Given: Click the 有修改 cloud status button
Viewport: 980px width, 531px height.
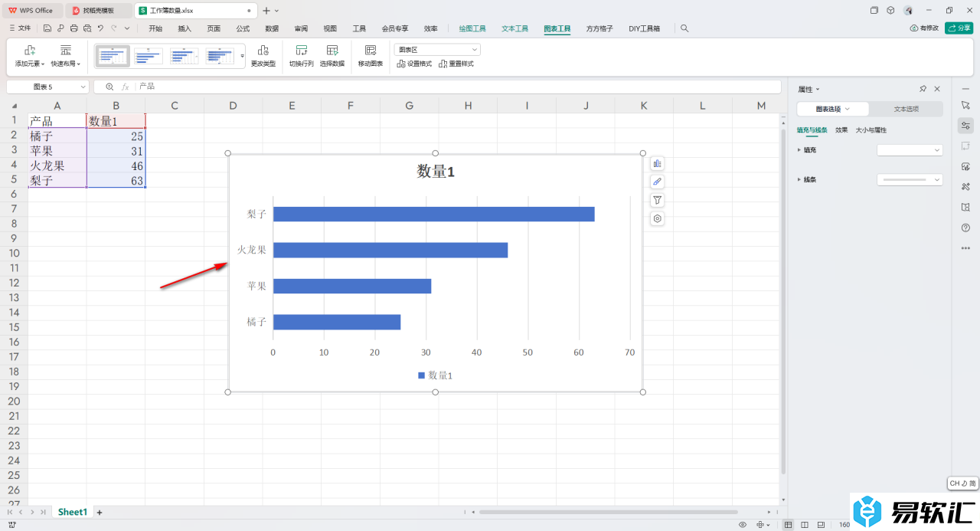Looking at the screenshot, I should pos(924,28).
